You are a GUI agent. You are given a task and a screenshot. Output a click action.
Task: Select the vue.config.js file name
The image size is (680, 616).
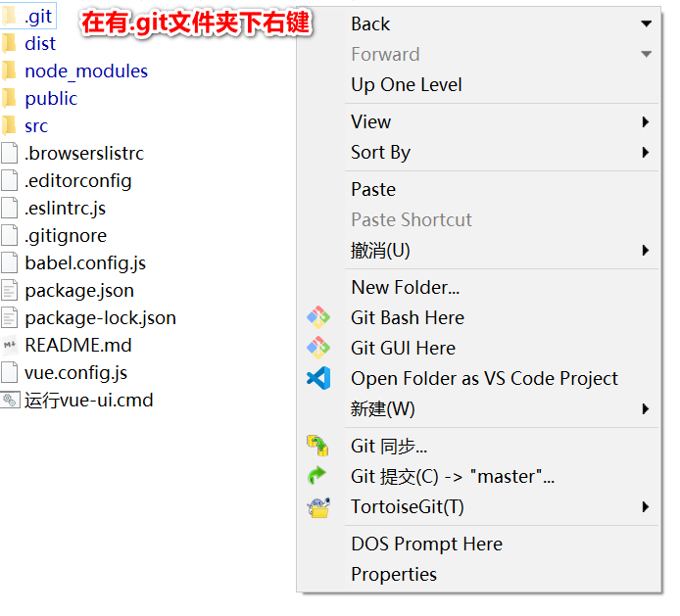click(x=75, y=373)
